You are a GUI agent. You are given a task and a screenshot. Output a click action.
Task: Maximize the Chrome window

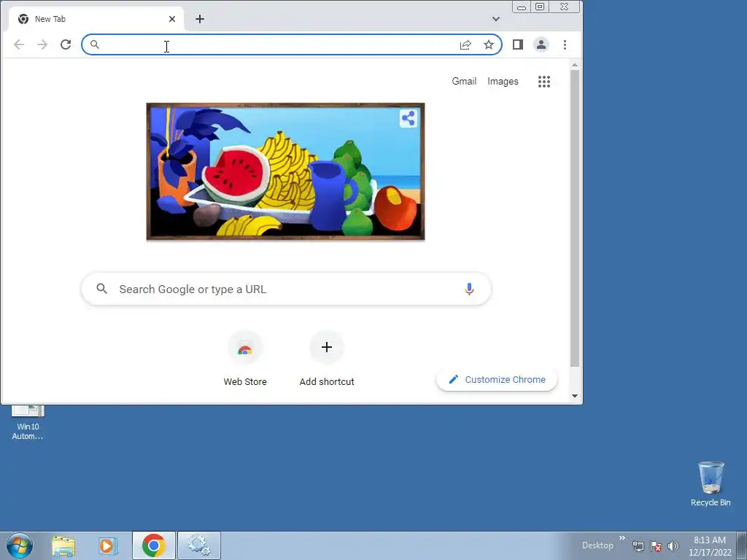(x=540, y=7)
